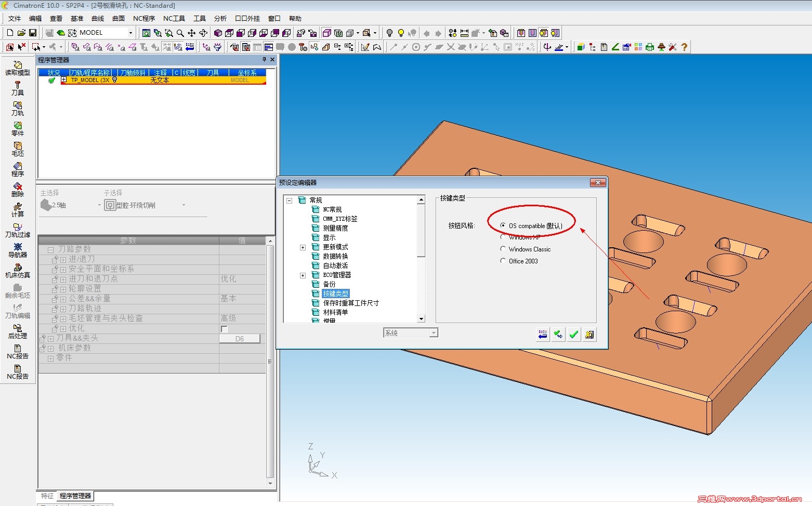
Task: Select Windows Classic radio button
Action: point(503,249)
